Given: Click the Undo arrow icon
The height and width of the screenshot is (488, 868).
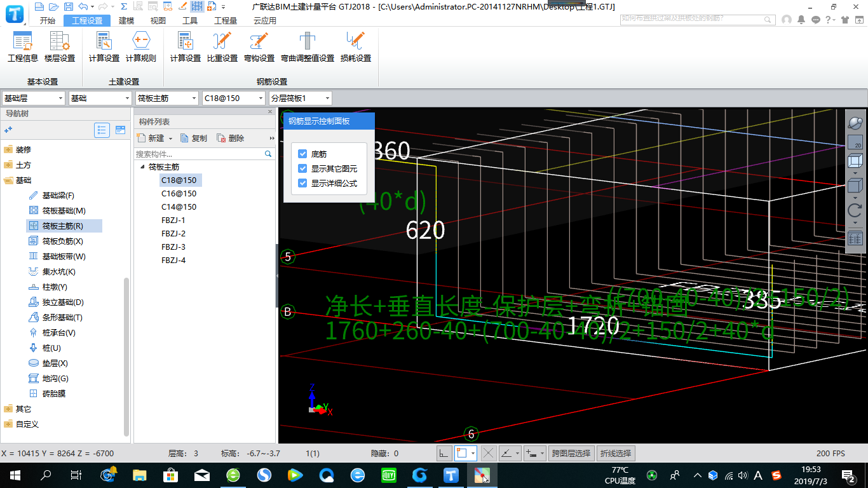Looking at the screenshot, I should (83, 6).
